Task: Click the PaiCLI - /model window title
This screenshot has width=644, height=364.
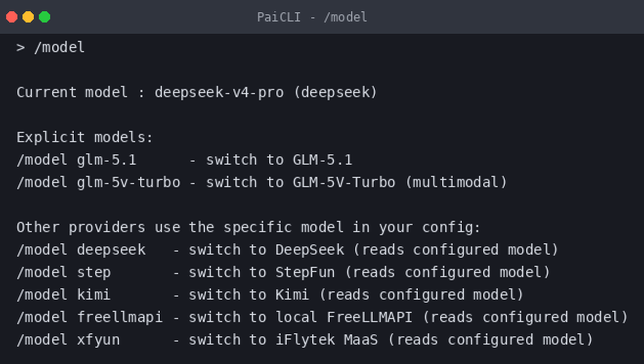Action: pos(312,17)
